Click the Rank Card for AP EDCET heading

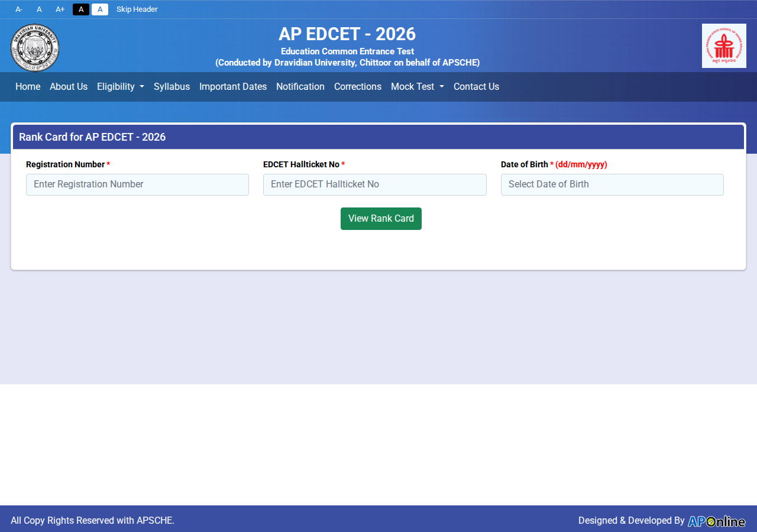coord(92,137)
